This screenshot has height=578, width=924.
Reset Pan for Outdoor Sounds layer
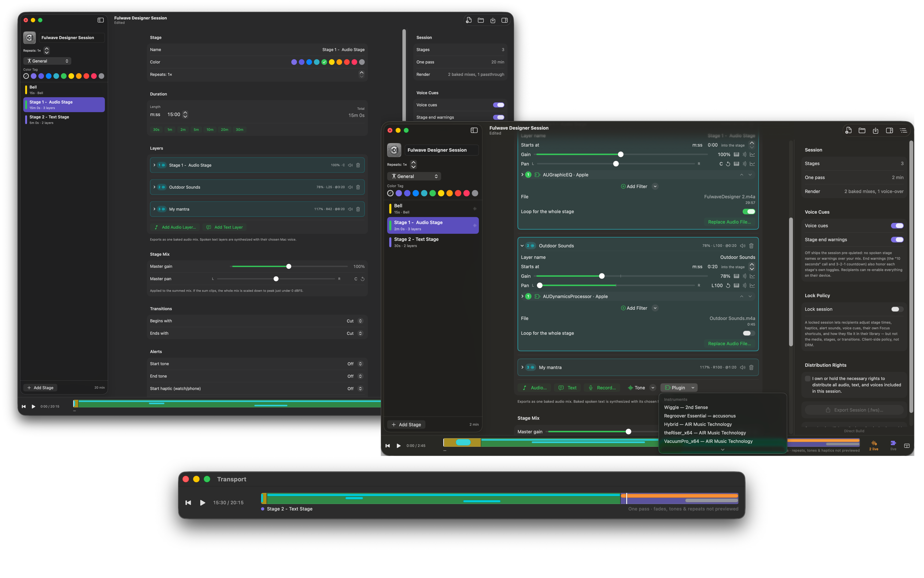point(728,286)
